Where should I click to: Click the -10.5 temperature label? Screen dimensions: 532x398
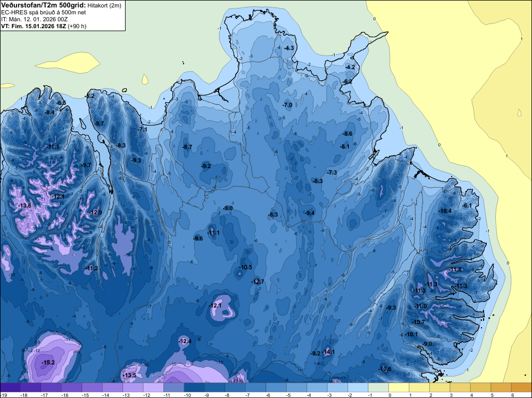pos(245,267)
